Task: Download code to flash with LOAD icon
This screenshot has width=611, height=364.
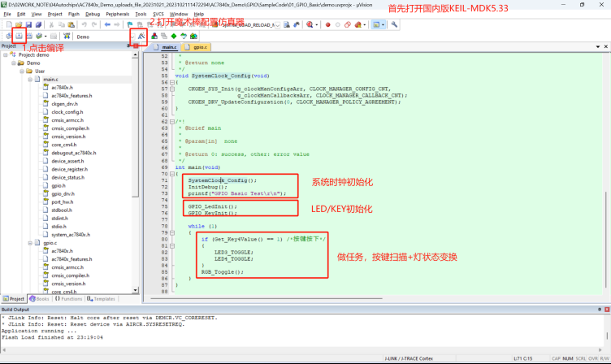Action: point(67,37)
